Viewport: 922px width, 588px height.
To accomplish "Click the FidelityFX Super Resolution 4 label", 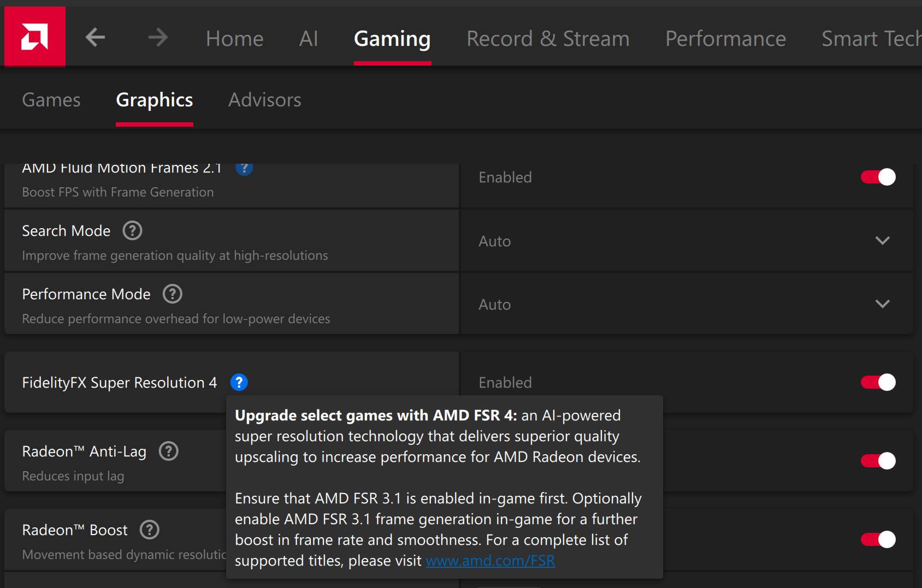I will pos(120,383).
